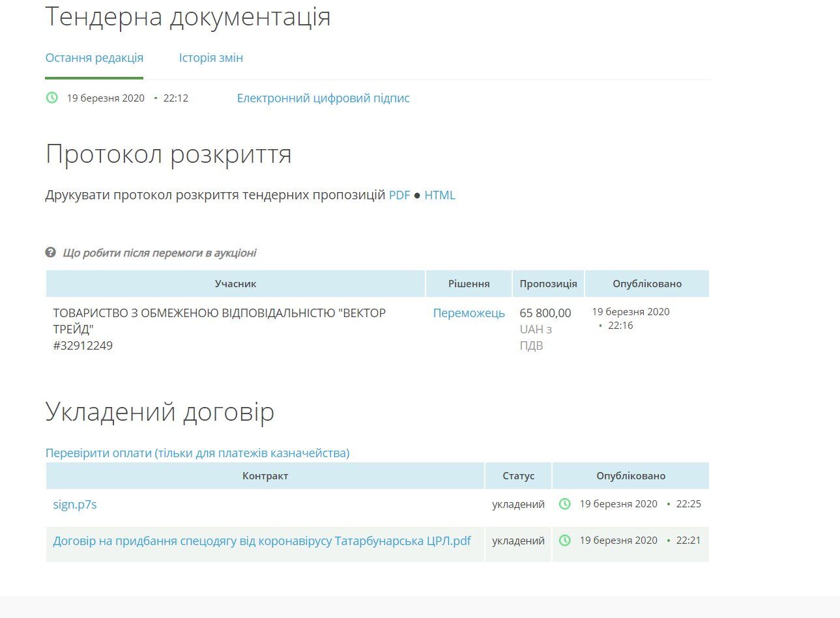Click the Тендерна документація heading
This screenshot has width=840, height=618.
click(188, 17)
